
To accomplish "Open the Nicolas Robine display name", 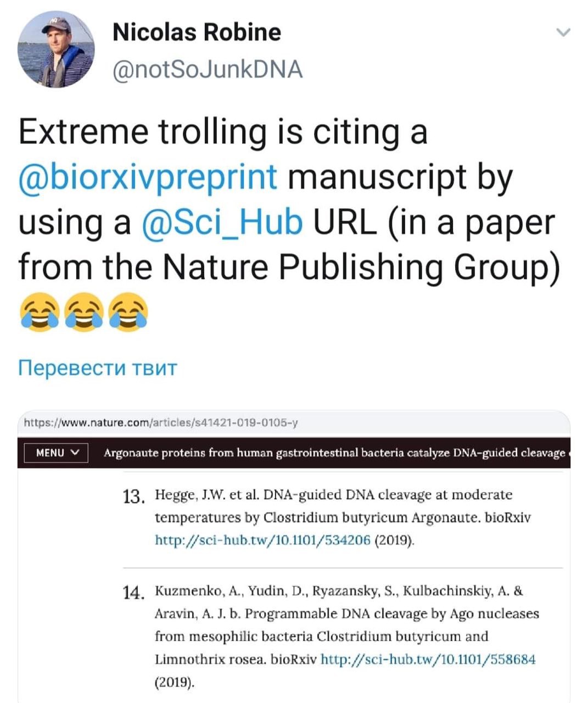I will (x=197, y=32).
